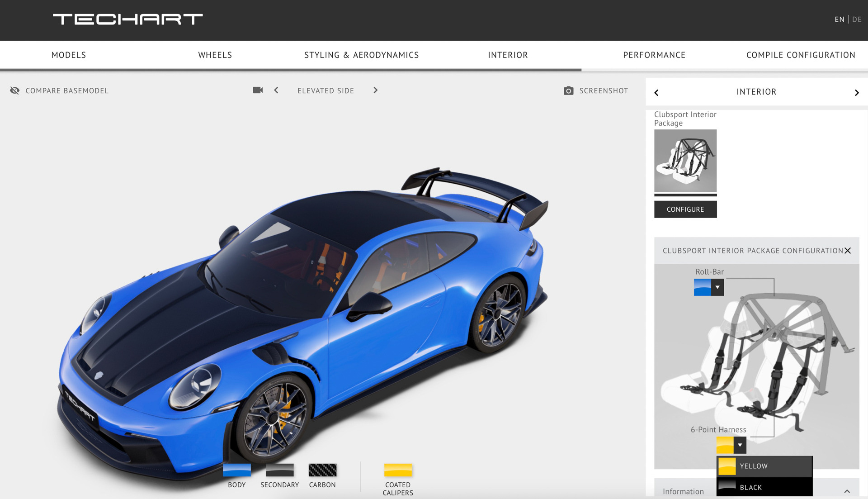Click the roll-bar harness diagram image
Viewport: 868px width, 499px height.
pyautogui.click(x=757, y=366)
